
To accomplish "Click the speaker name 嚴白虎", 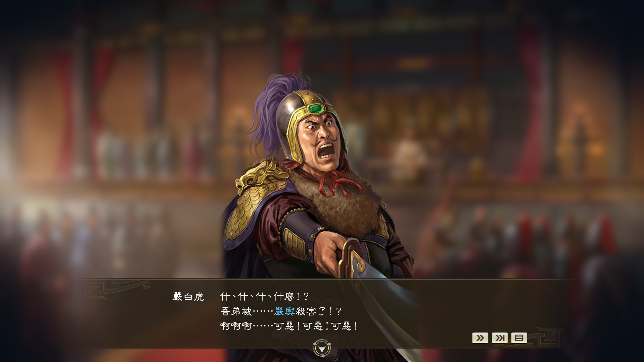I will 188,297.
